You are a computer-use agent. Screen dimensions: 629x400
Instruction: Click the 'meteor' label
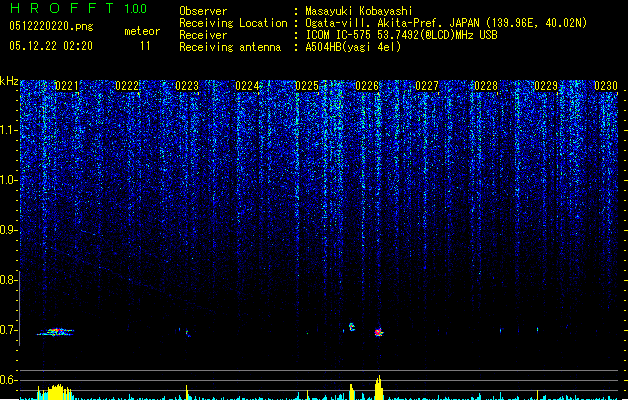[142, 31]
